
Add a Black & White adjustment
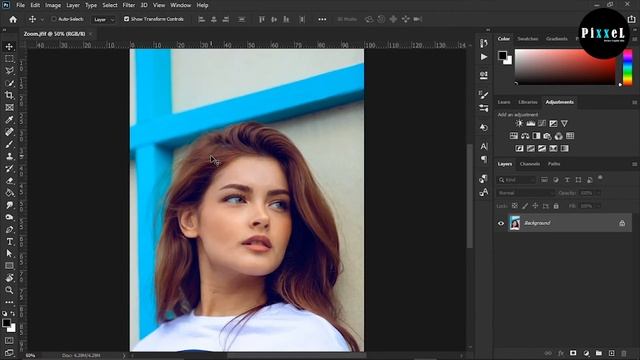[536, 136]
